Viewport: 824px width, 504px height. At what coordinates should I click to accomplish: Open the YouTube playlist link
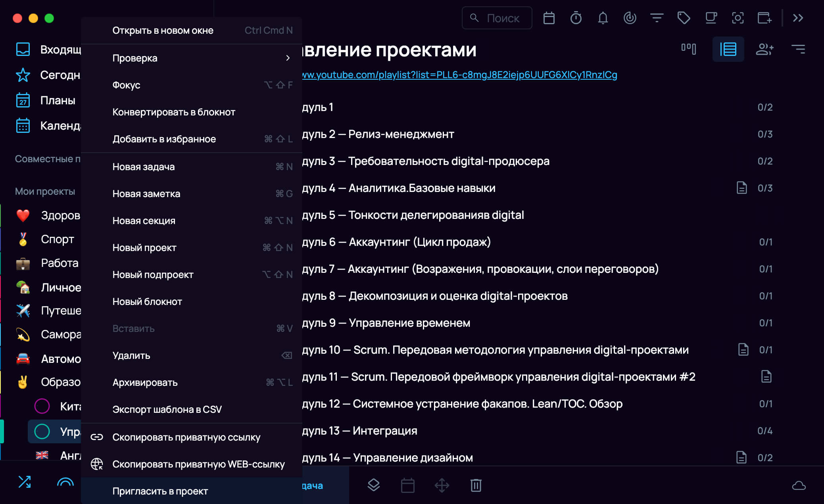(459, 75)
